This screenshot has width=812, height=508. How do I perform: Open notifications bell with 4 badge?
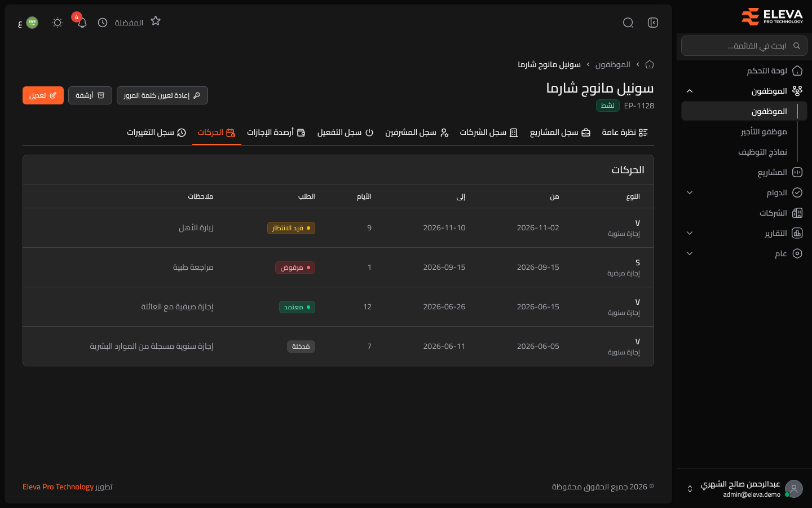coord(82,23)
